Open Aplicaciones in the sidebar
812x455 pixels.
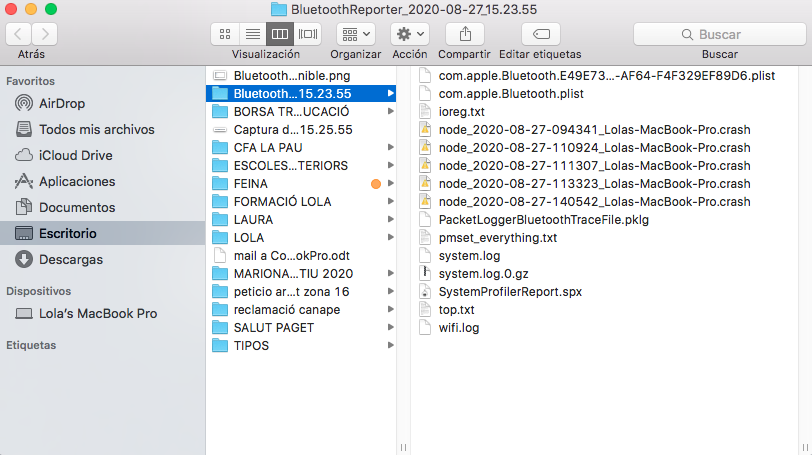103,182
